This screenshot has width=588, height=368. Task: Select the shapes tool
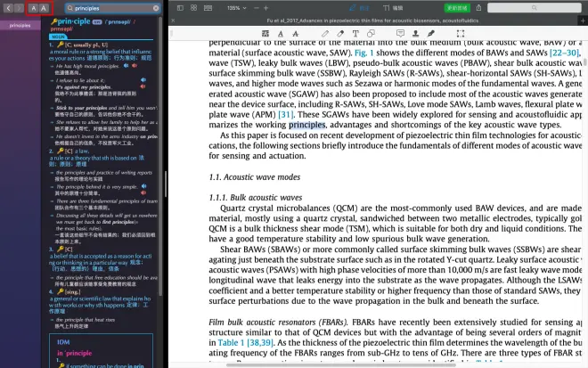pyautogui.click(x=371, y=34)
